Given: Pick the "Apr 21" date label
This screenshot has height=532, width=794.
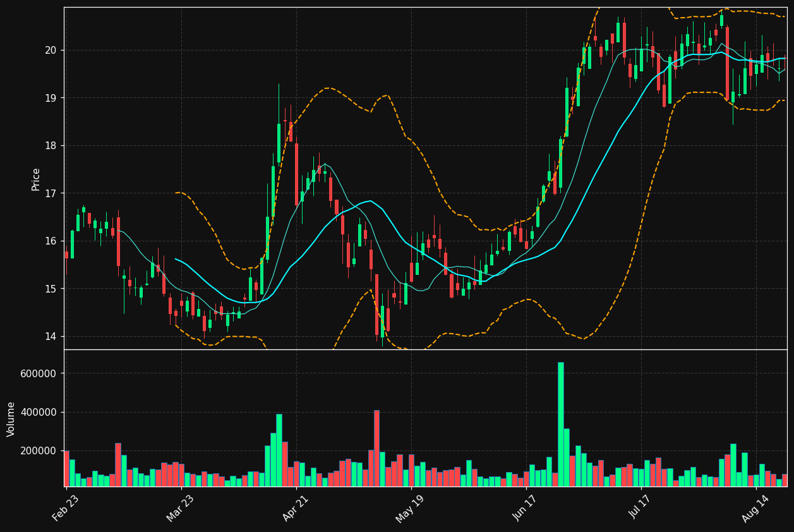Looking at the screenshot, I should (296, 507).
